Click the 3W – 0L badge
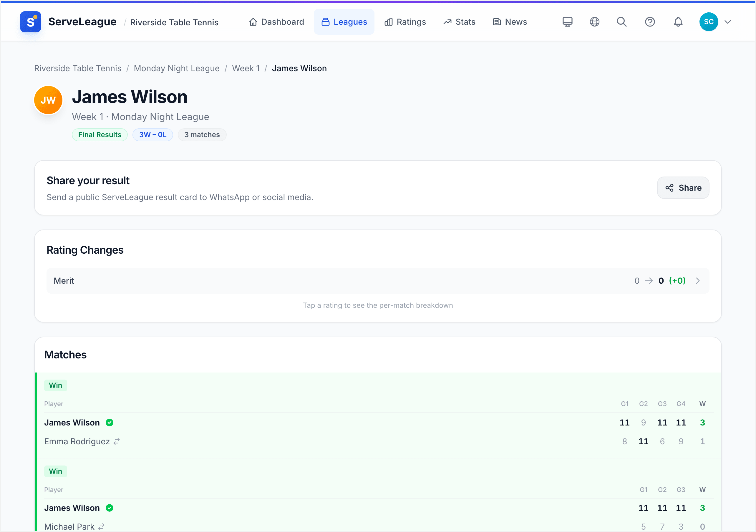The height and width of the screenshot is (532, 756). (x=153, y=135)
